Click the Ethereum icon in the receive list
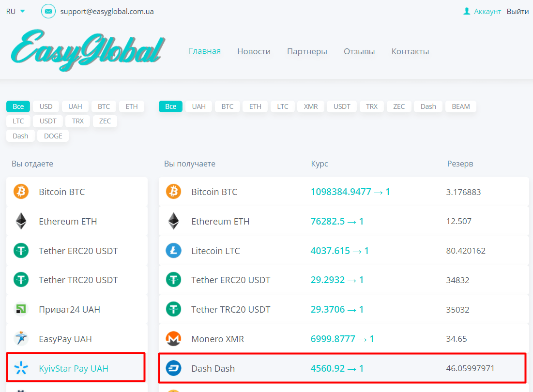Viewport: 533px width, 392px height. (173, 221)
